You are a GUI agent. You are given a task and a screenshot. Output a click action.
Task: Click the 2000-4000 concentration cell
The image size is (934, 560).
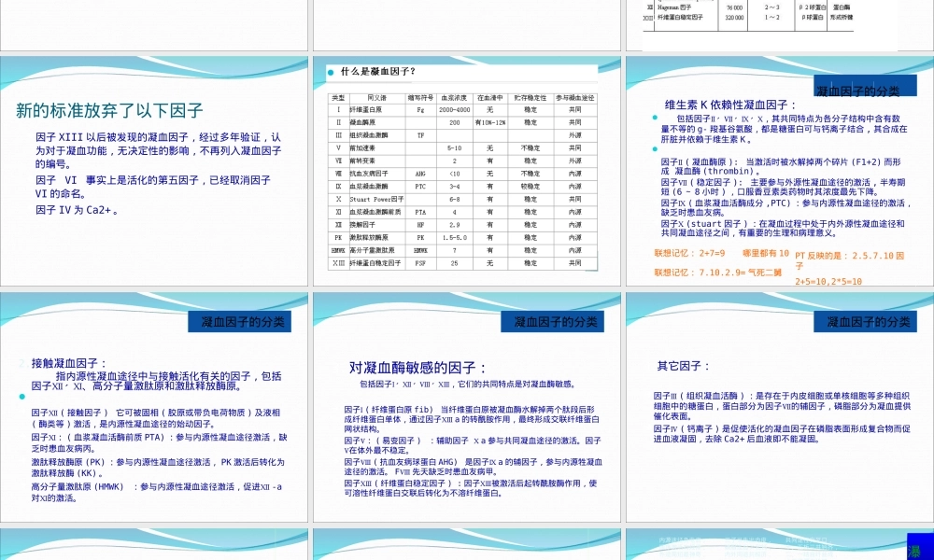(x=455, y=110)
